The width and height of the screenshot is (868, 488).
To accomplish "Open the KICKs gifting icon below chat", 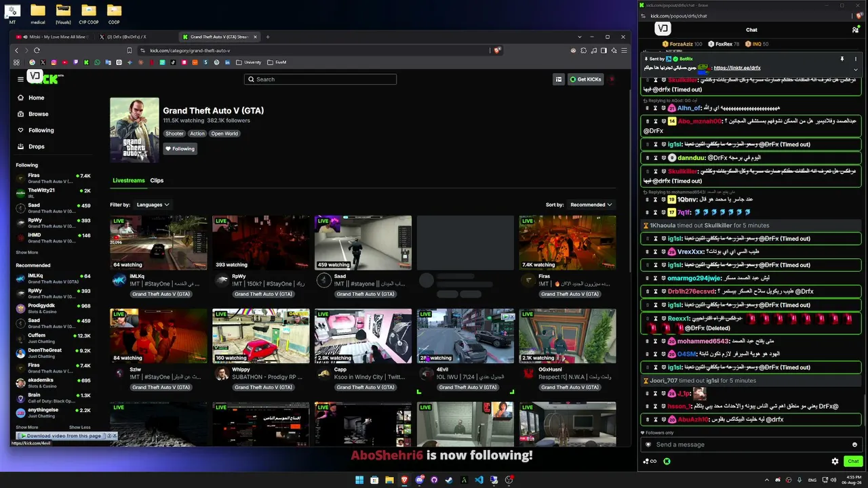I will (x=667, y=462).
